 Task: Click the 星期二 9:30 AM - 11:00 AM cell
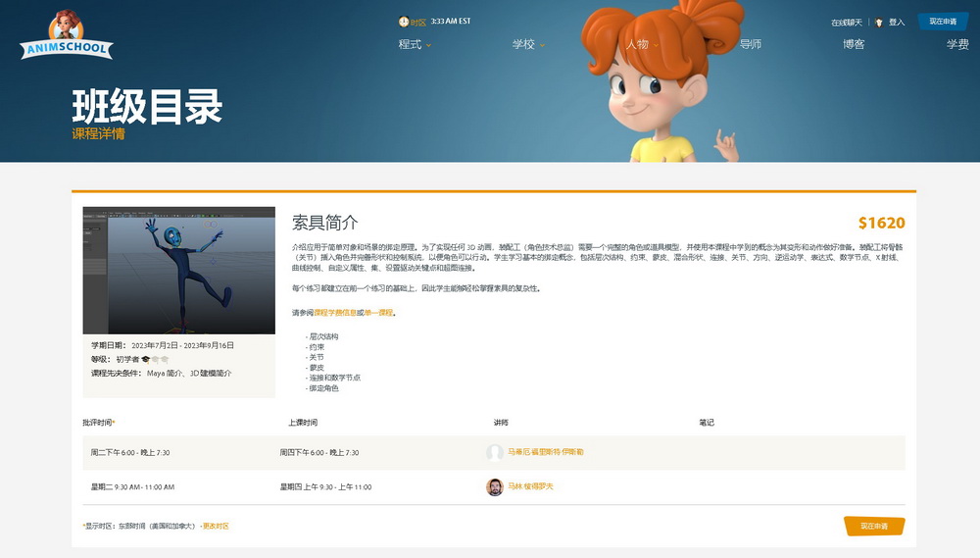tap(132, 487)
